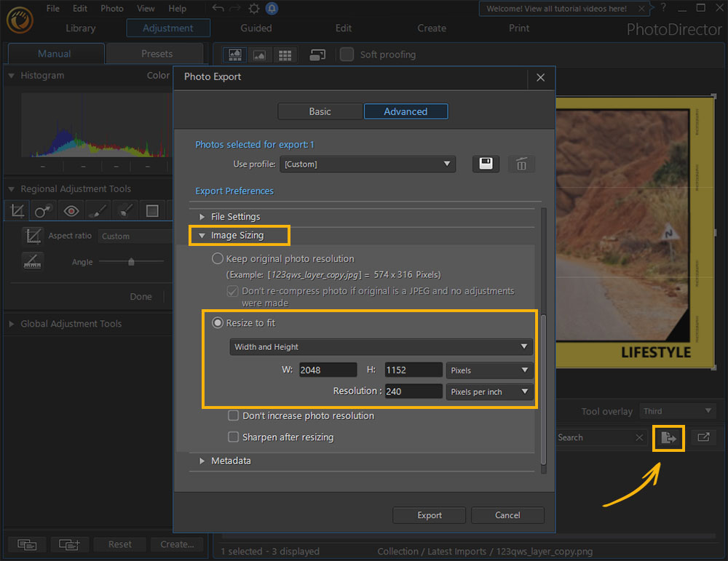Delete the [Custom] export profile
The image size is (728, 561).
tap(521, 164)
